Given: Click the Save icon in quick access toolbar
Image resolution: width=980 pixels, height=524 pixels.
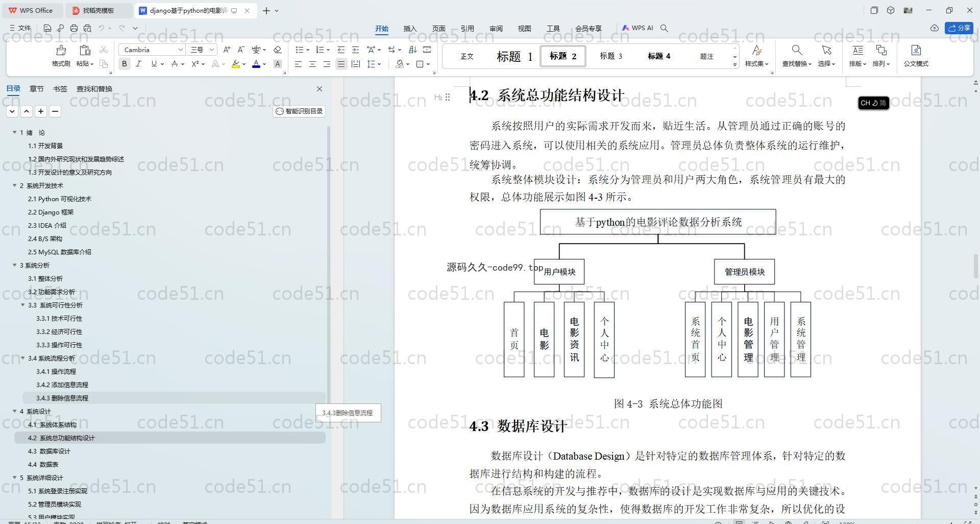Looking at the screenshot, I should point(47,29).
